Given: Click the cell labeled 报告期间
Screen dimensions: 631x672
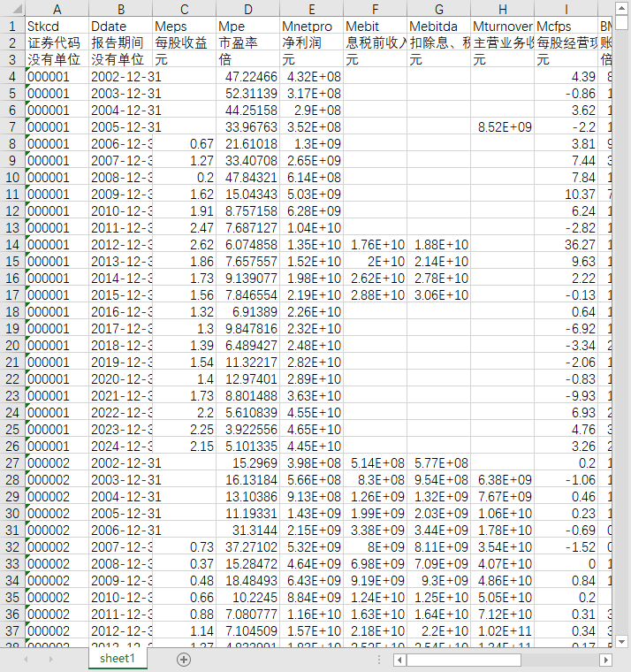Looking at the screenshot, I should click(121, 42).
